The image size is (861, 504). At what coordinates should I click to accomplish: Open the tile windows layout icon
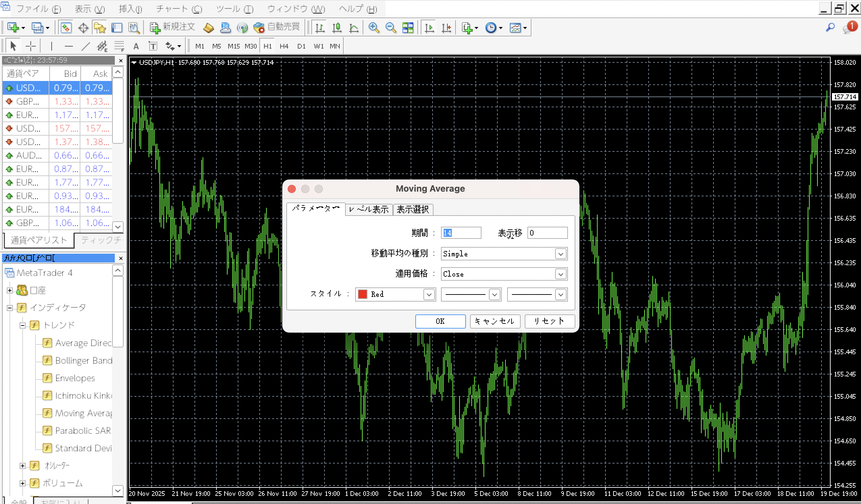(x=408, y=28)
